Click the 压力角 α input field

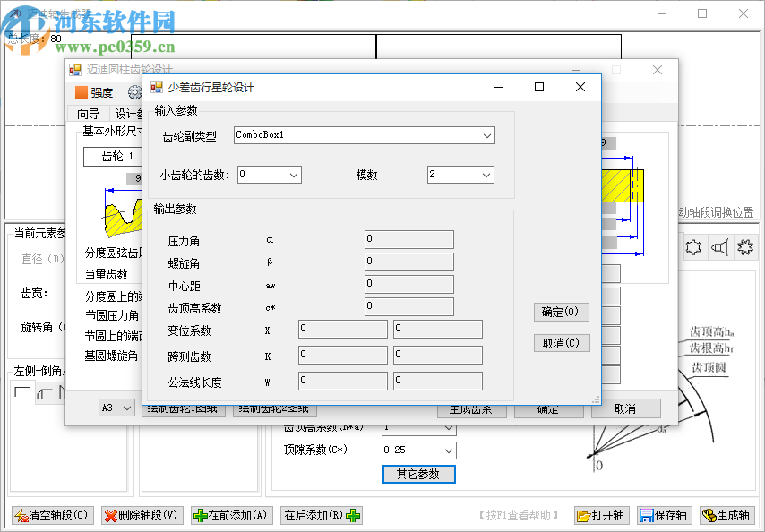coord(408,239)
